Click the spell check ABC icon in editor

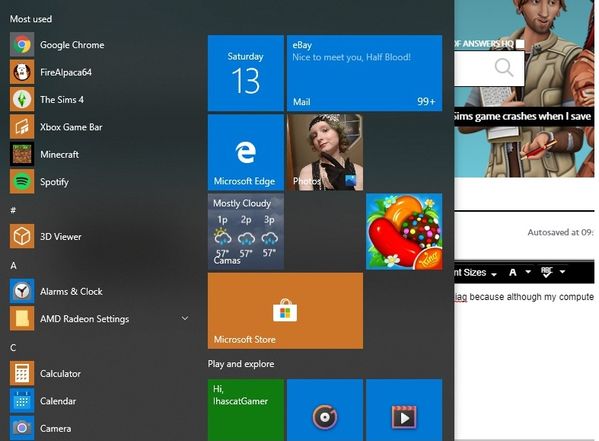point(547,272)
